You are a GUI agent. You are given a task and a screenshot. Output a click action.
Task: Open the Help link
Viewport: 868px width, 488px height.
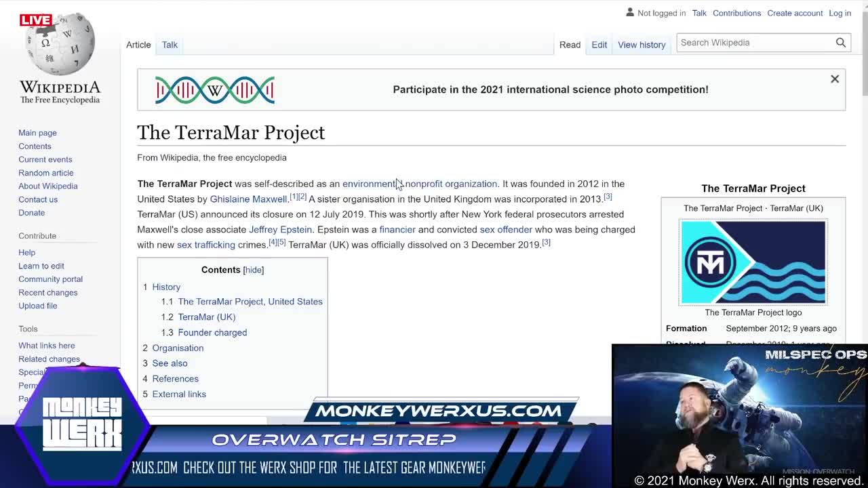click(x=26, y=252)
